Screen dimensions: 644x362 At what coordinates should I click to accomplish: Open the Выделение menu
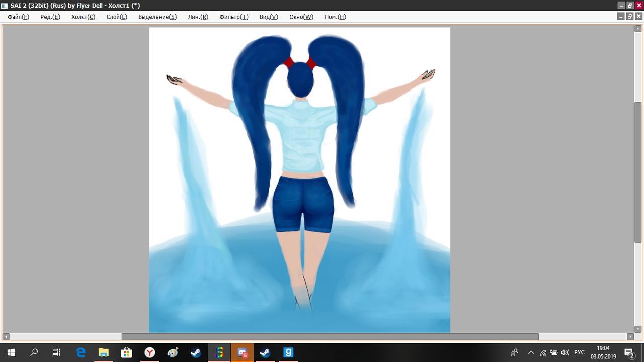tap(157, 17)
